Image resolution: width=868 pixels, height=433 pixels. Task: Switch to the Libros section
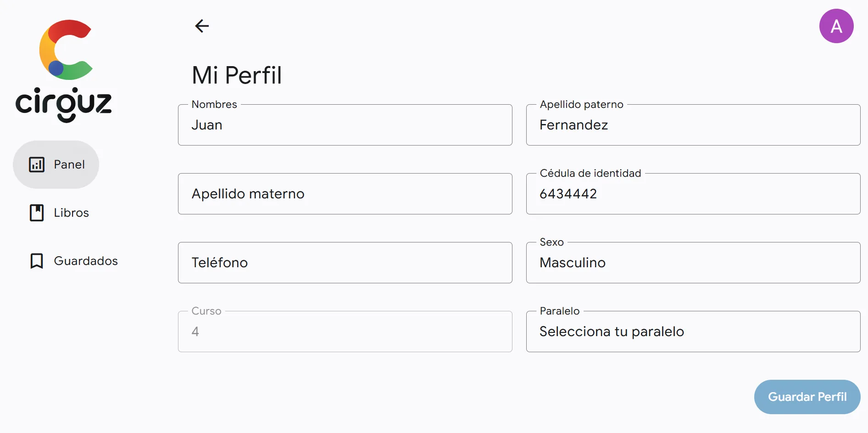(x=71, y=213)
